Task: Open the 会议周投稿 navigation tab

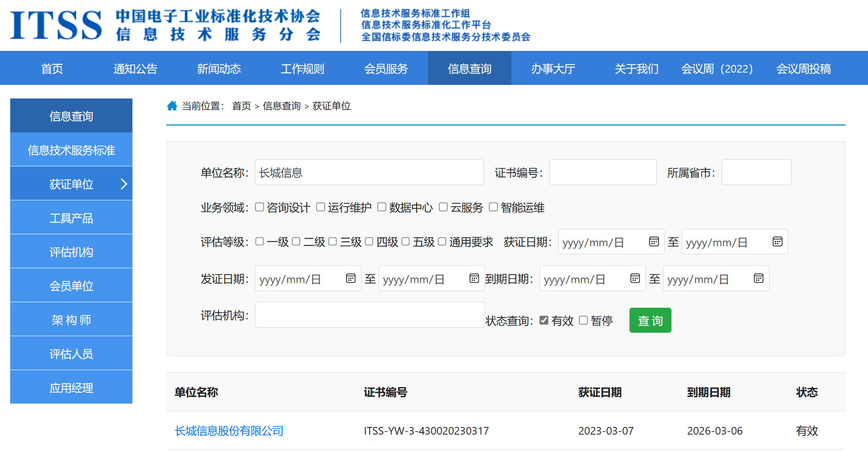Action: click(x=803, y=68)
